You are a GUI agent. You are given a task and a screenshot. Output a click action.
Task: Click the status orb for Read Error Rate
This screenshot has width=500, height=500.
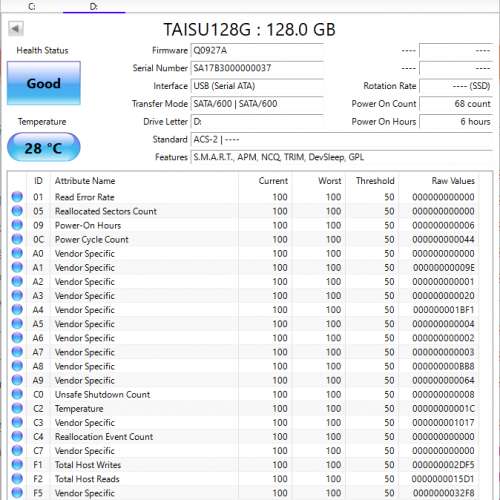coord(17,197)
